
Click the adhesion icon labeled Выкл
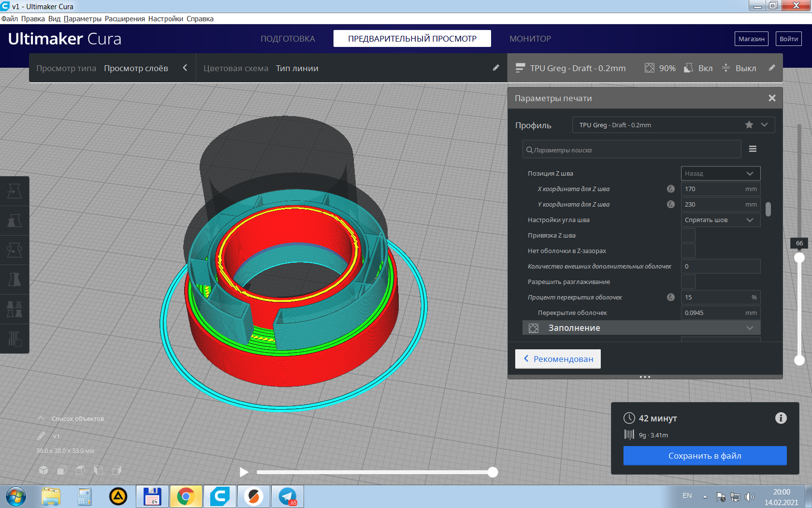[726, 68]
